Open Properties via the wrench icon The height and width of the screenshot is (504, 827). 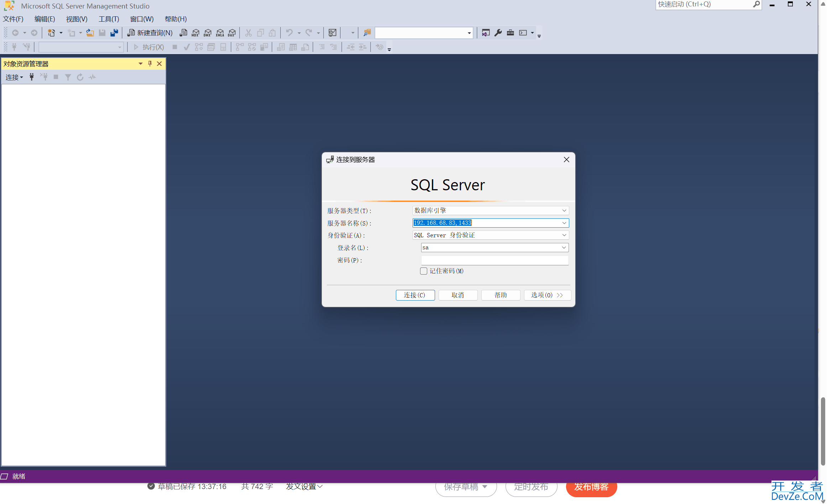pyautogui.click(x=498, y=33)
